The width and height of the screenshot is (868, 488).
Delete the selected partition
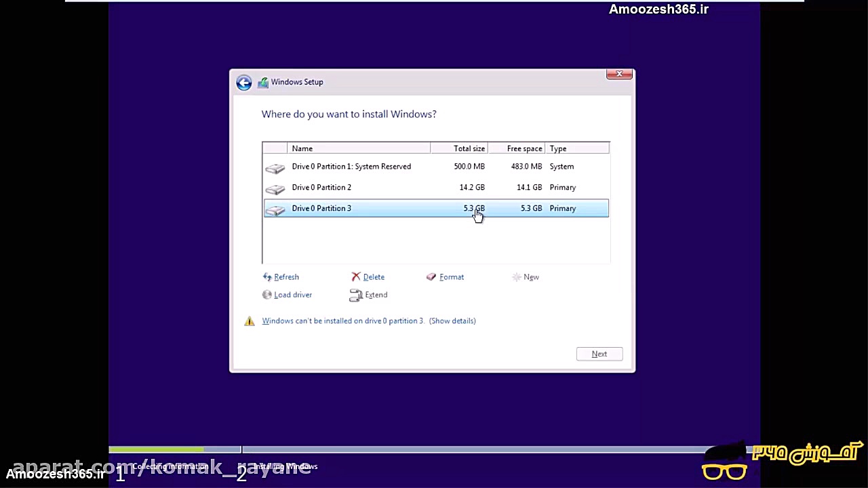tap(374, 277)
